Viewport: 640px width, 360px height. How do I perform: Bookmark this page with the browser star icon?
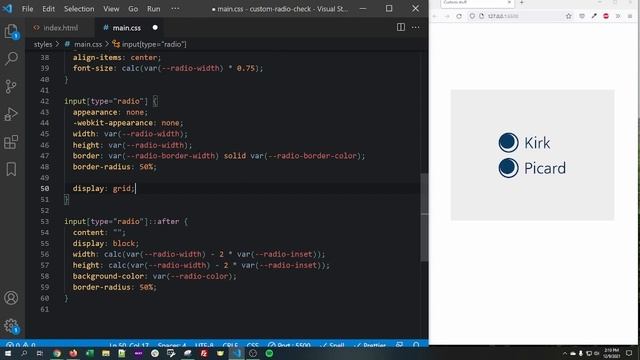click(569, 16)
